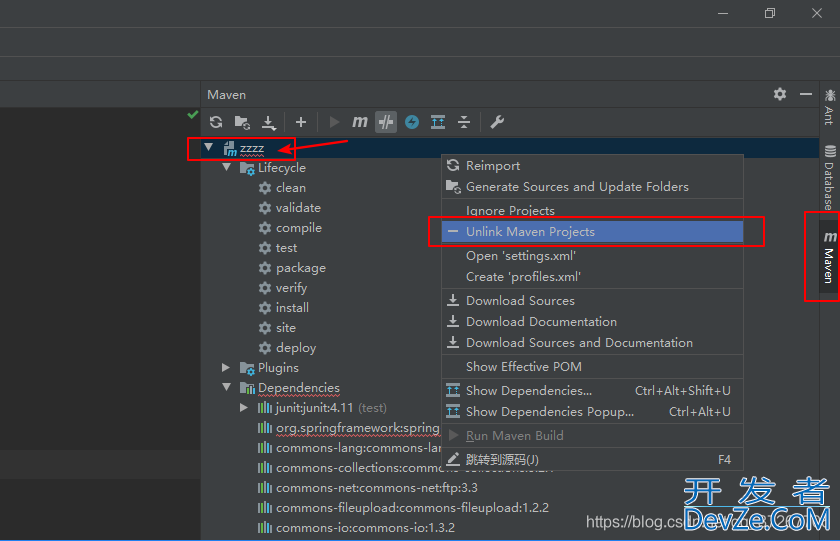
Task: Choose Show Dependencies... menu item
Action: [592, 390]
